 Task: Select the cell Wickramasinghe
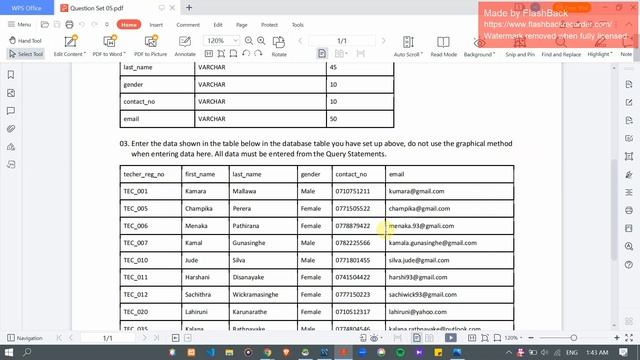point(263,294)
